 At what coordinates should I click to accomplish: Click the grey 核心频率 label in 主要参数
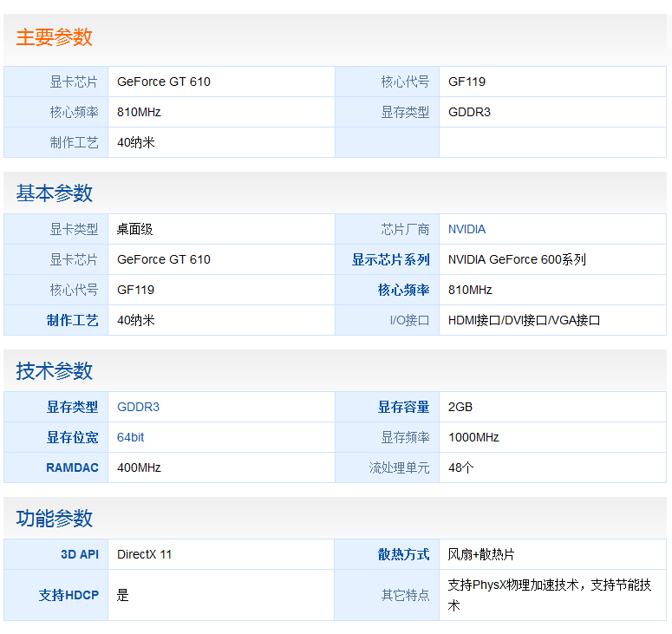point(74,112)
